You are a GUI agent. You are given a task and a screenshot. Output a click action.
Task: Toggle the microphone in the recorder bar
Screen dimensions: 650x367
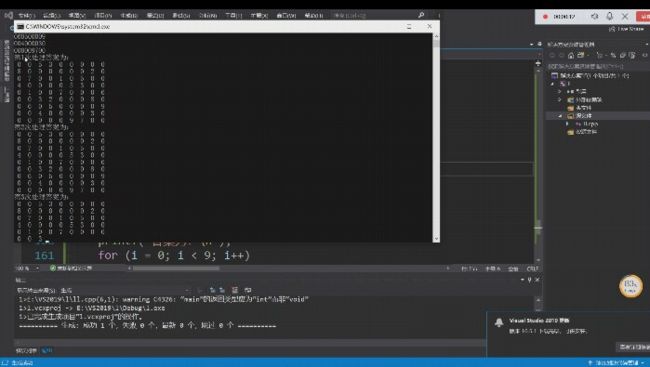click(609, 16)
